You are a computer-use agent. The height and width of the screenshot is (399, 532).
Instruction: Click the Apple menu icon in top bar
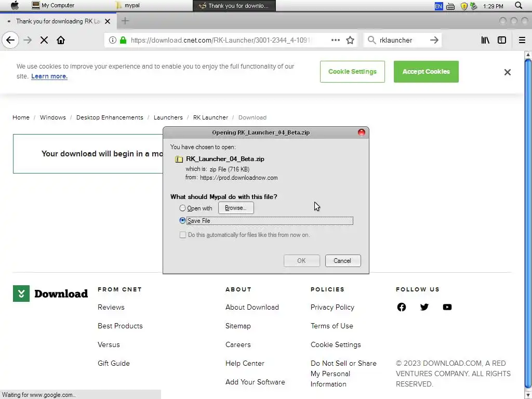[x=15, y=5]
